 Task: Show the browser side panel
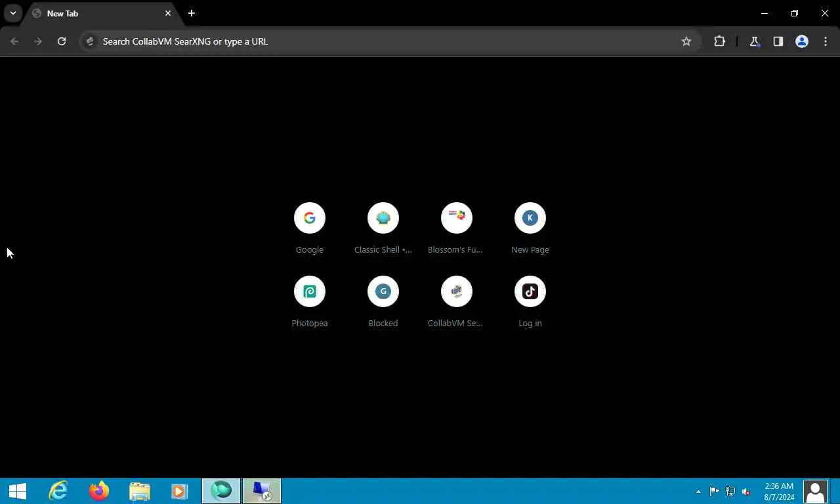click(x=778, y=41)
